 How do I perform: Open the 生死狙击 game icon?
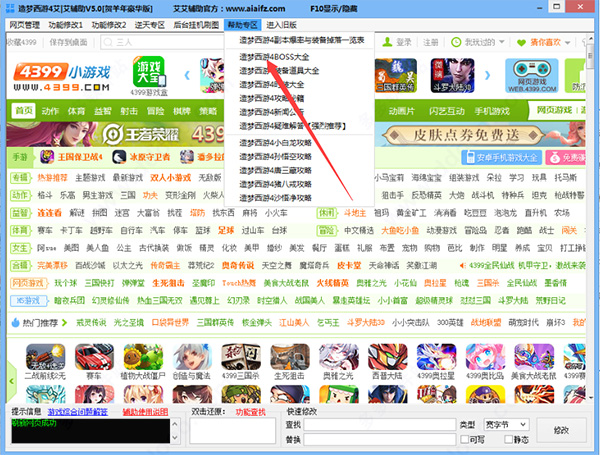pyautogui.click(x=290, y=357)
